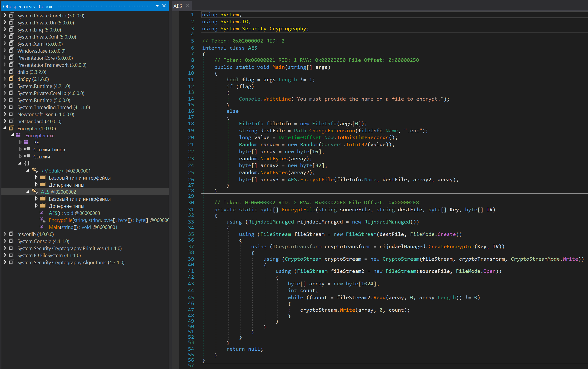The image size is (588, 369).
Task: Click folder icon of Базовый тип under AES
Action: point(43,199)
